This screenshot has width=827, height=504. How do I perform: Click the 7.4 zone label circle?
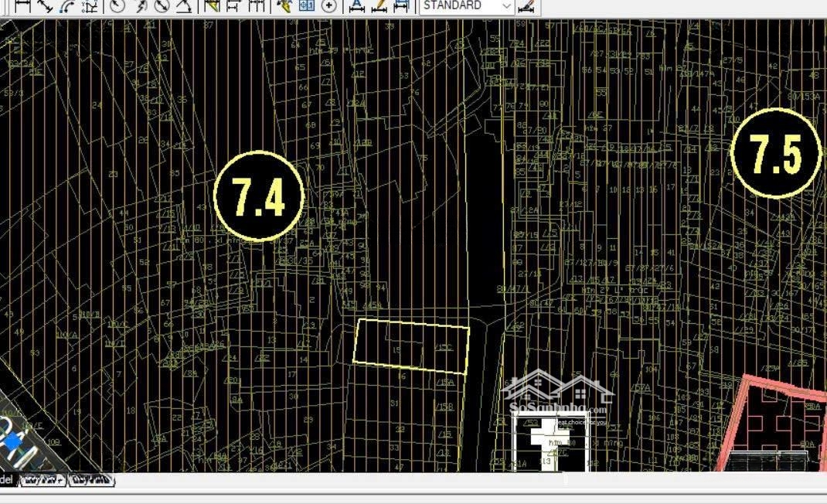coord(259,196)
